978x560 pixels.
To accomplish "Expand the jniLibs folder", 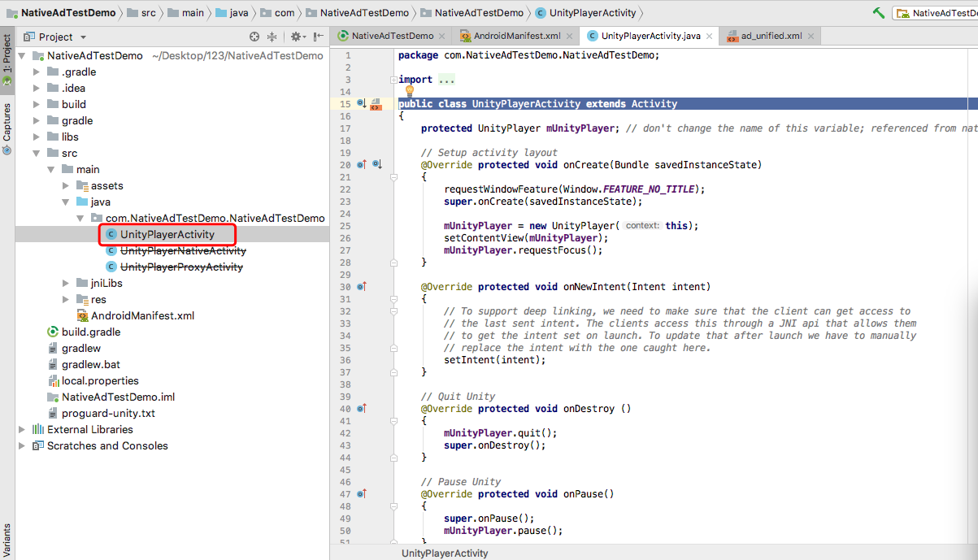I will tap(66, 284).
